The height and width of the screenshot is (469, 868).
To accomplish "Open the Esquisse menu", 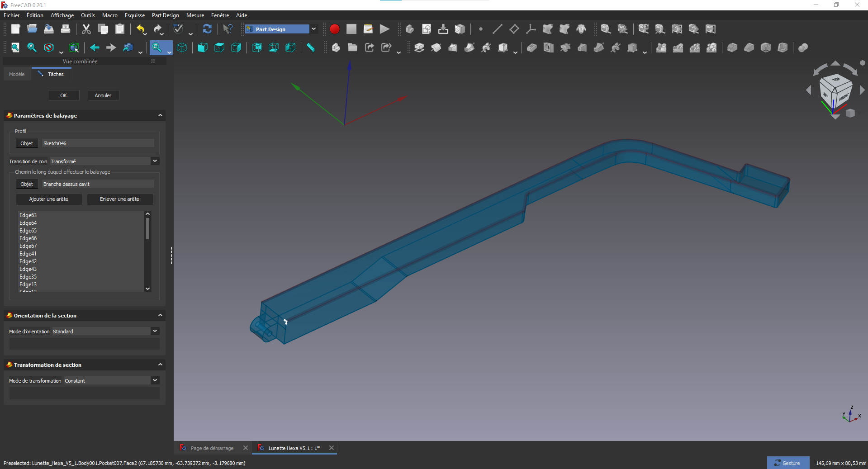I will coord(134,15).
